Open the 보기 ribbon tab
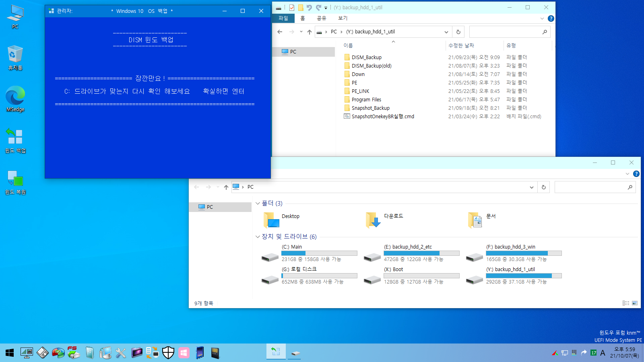The width and height of the screenshot is (644, 362). [343, 18]
